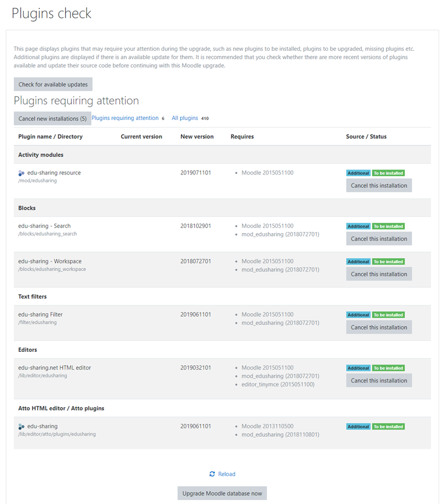Click To be installed badge for Filter
Image resolution: width=446 pixels, height=504 pixels.
(388, 315)
